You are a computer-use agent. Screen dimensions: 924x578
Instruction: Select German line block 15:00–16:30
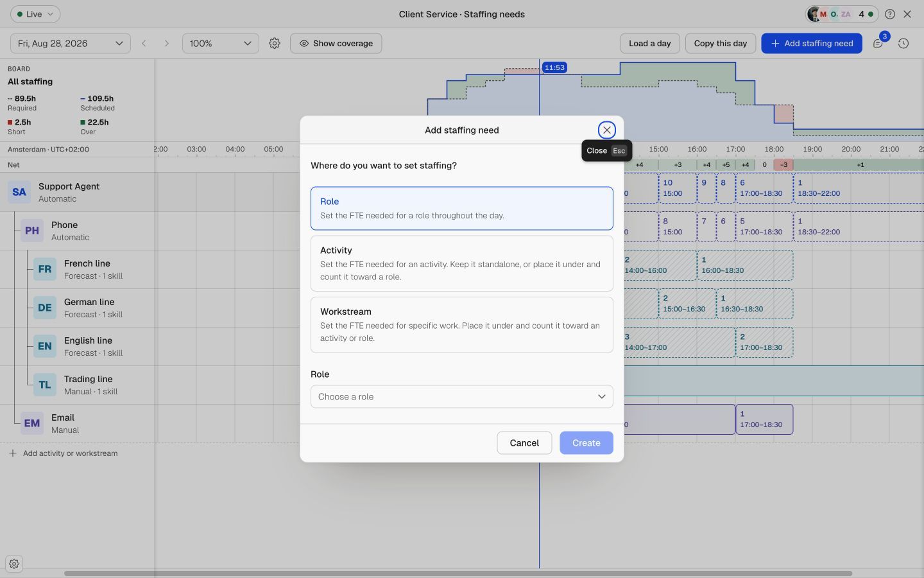(687, 304)
